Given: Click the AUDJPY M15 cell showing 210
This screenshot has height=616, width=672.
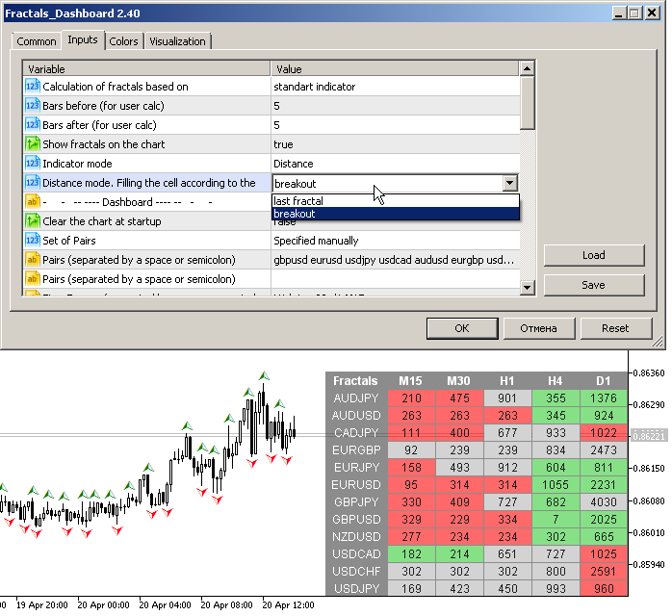Looking at the screenshot, I should [411, 398].
